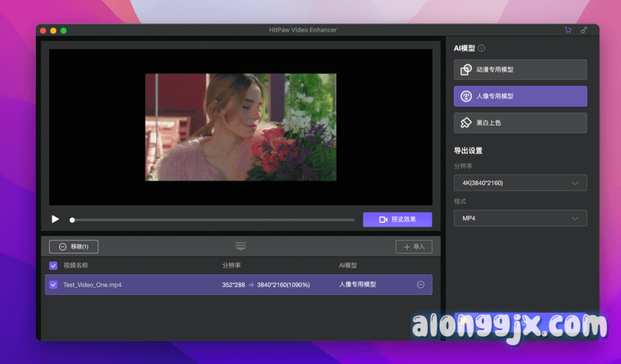Click the key registration icon in title bar
The width and height of the screenshot is (621, 364).
click(584, 30)
